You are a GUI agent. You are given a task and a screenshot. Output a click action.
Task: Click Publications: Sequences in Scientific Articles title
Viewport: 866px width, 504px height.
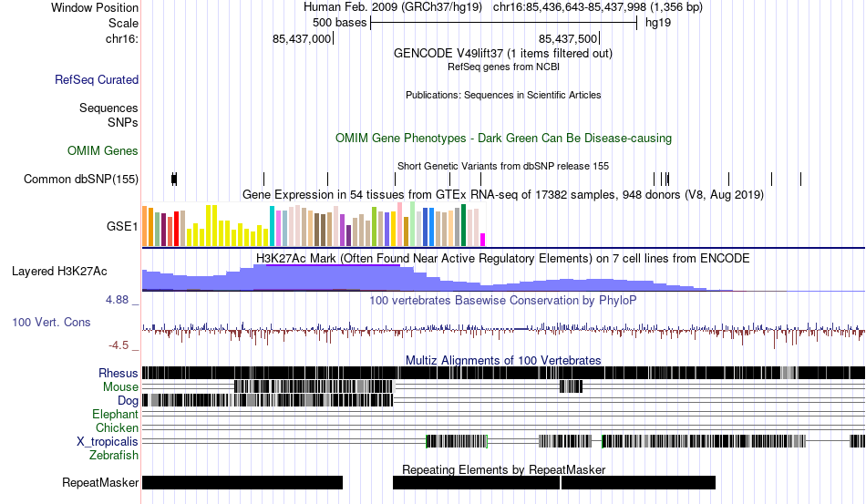(503, 95)
